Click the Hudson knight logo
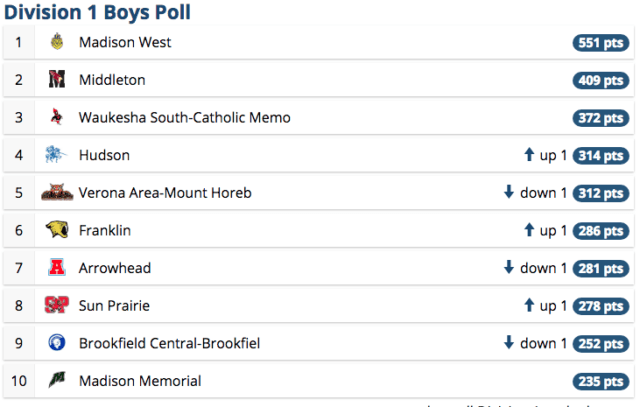Screen dimensions: 640x407 55,154
